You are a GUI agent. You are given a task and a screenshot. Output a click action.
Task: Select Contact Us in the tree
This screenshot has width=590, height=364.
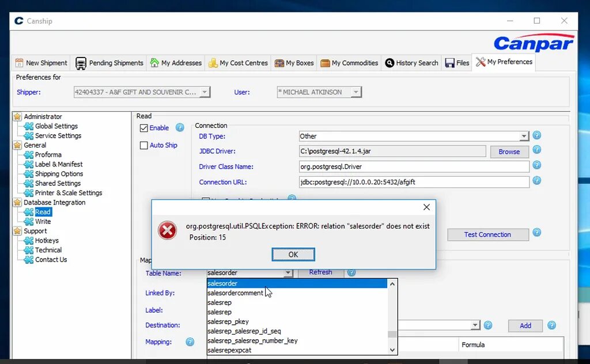pyautogui.click(x=51, y=259)
